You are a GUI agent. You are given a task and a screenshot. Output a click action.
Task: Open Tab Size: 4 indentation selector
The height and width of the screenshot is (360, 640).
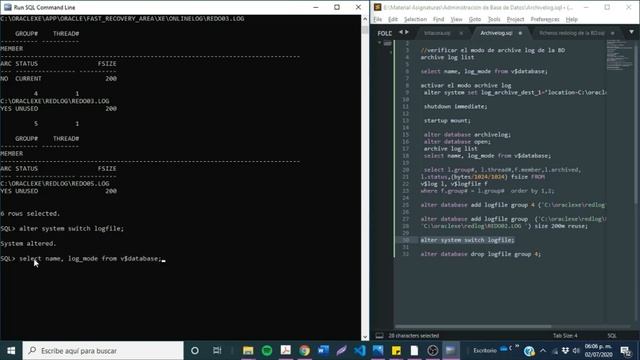565,336
